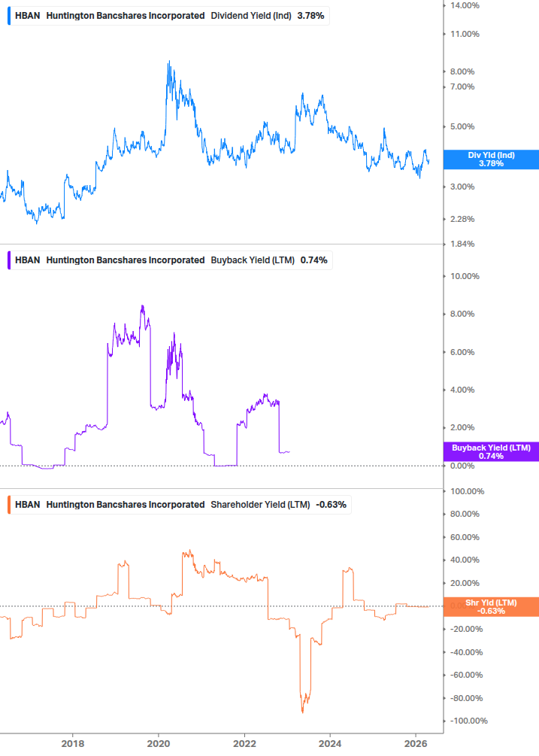Click the -80.00% tick on the shareholder yield axis
Viewport: 539px width, 756px height.
[x=466, y=698]
